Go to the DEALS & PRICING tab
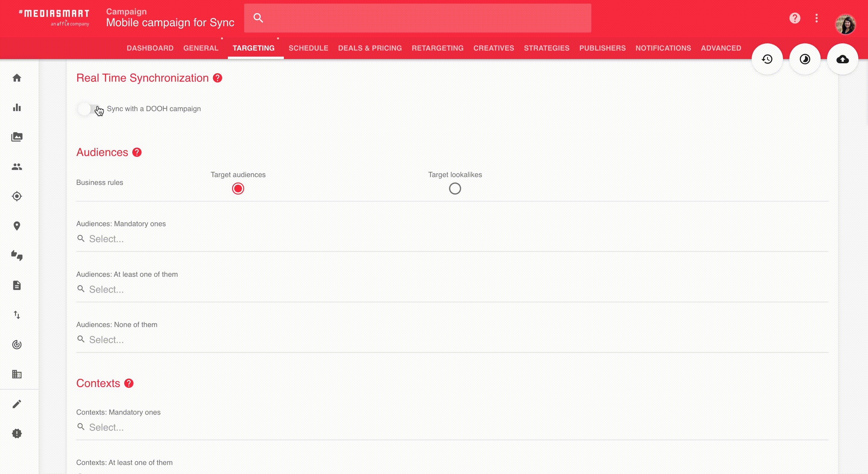 click(x=370, y=48)
